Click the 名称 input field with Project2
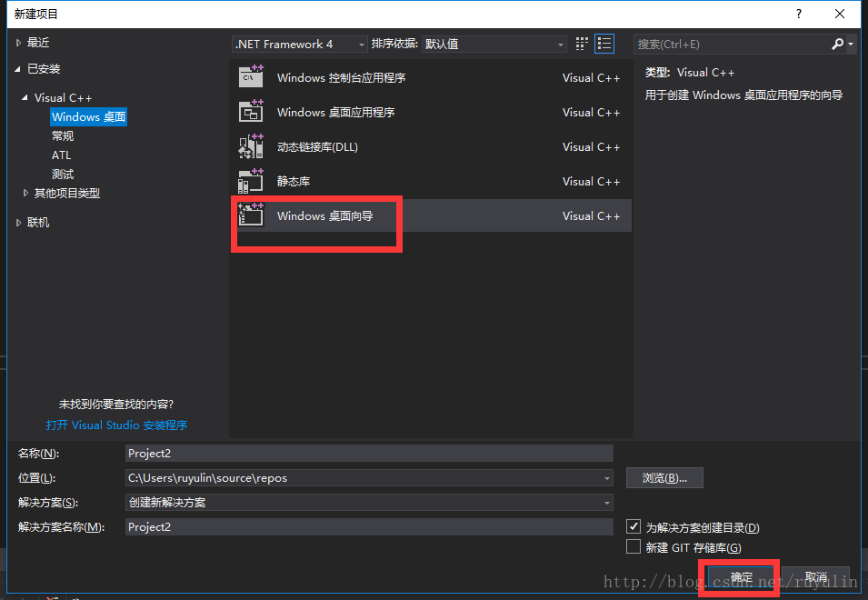The height and width of the screenshot is (600, 868). (369, 454)
